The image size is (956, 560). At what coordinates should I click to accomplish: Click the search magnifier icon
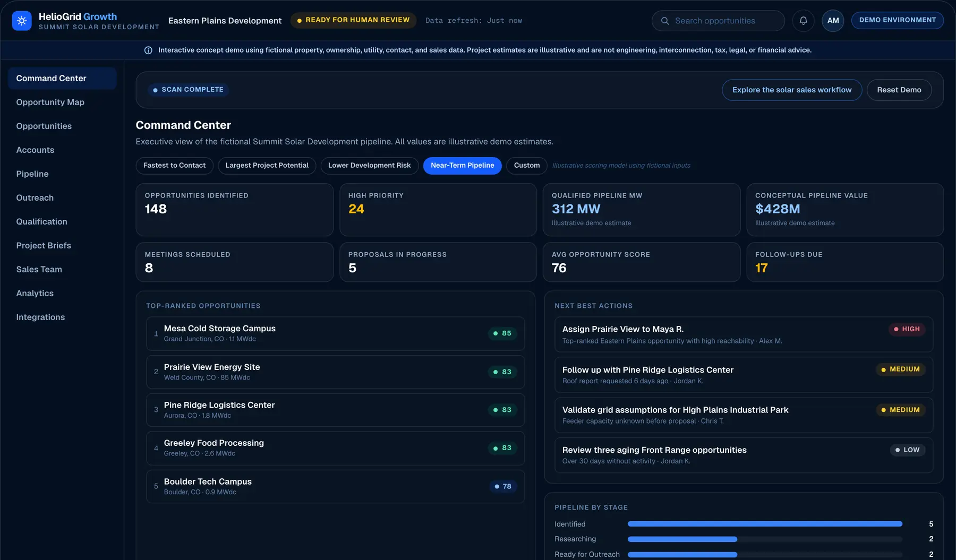point(664,21)
